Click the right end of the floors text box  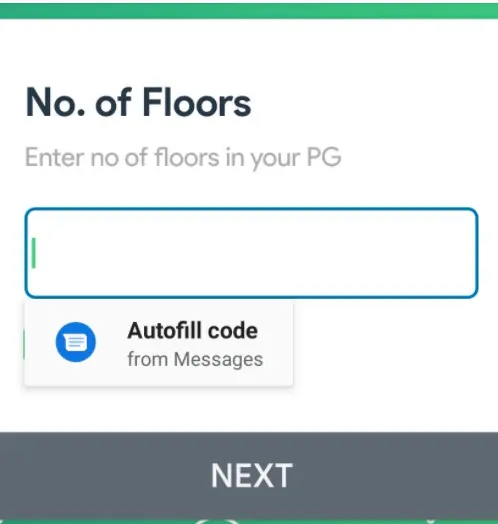(x=461, y=253)
